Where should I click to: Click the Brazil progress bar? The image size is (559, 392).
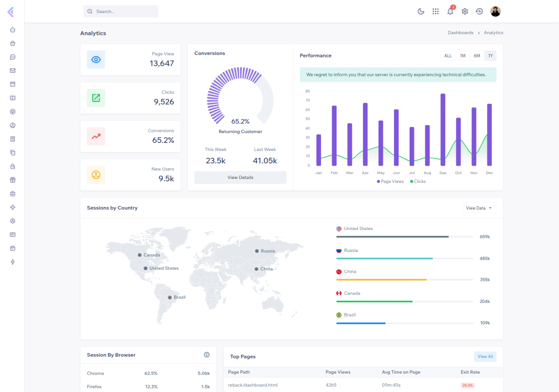pos(405,323)
